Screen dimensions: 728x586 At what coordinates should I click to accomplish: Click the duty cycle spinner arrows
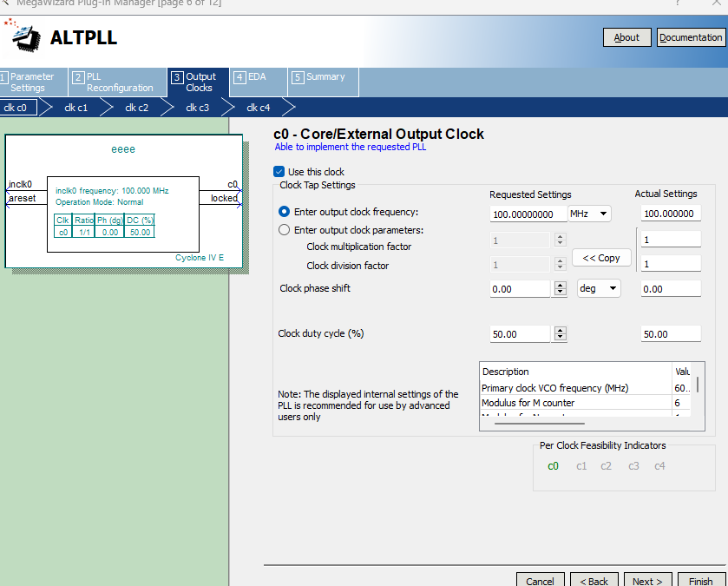561,334
